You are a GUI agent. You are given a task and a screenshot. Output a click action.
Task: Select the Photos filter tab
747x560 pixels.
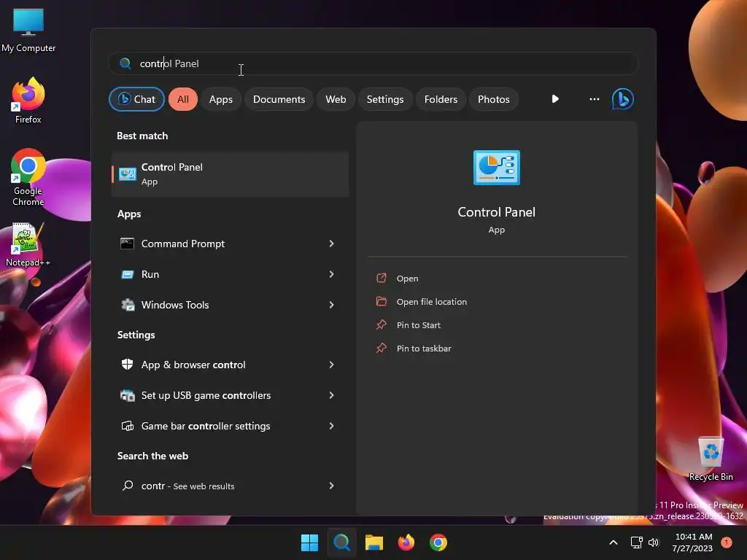tap(494, 99)
